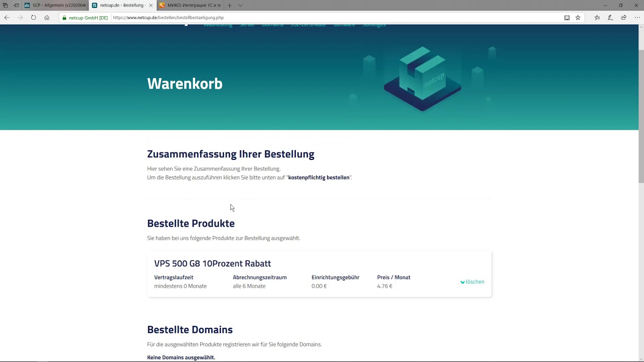Click the netcup package logo graphic
The height and width of the screenshot is (362, 644).
click(422, 78)
